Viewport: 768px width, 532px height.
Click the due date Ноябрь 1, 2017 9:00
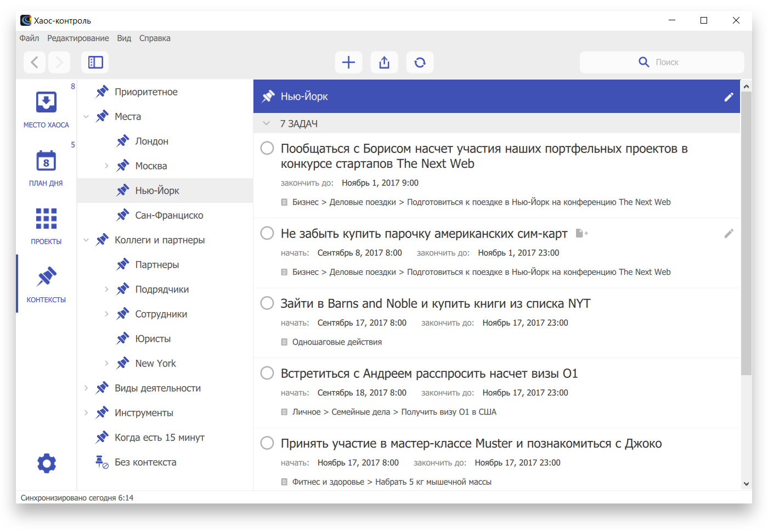380,183
